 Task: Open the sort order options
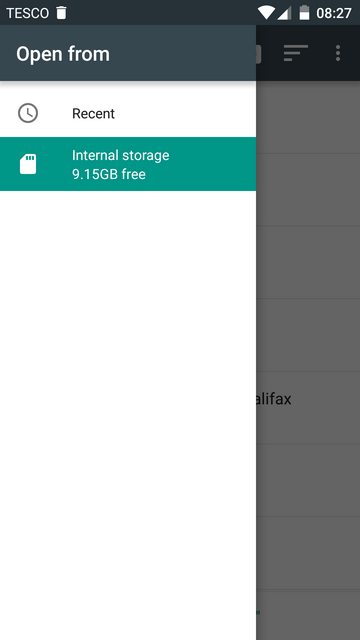point(296,53)
